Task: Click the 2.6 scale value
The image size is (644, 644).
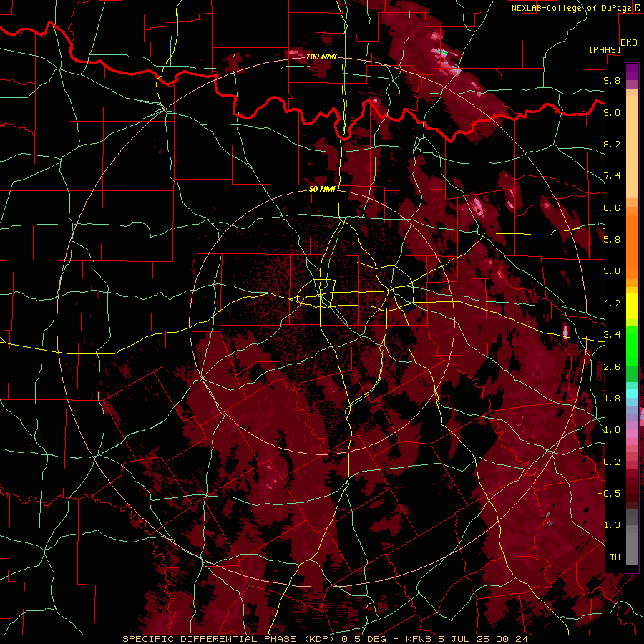Action: click(x=612, y=367)
